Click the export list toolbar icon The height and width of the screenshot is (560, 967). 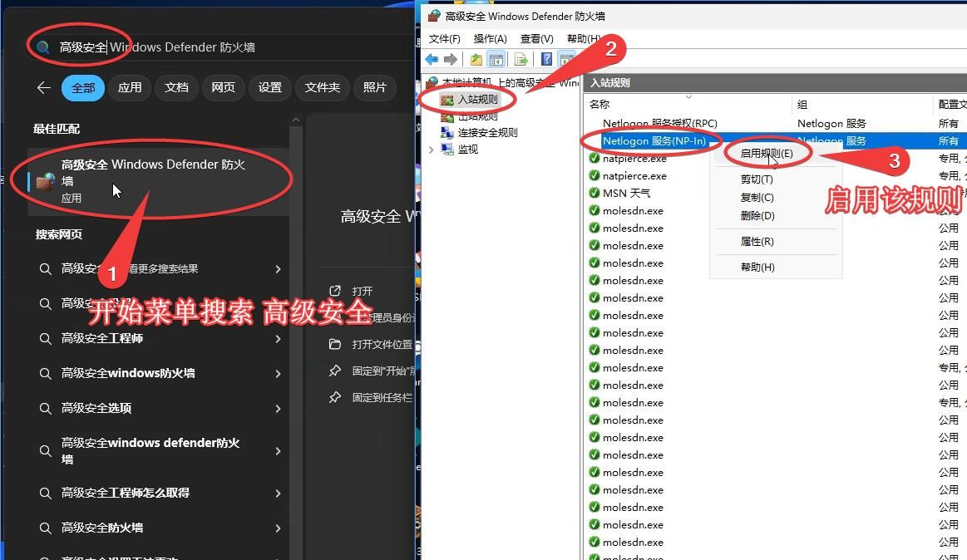coord(521,59)
